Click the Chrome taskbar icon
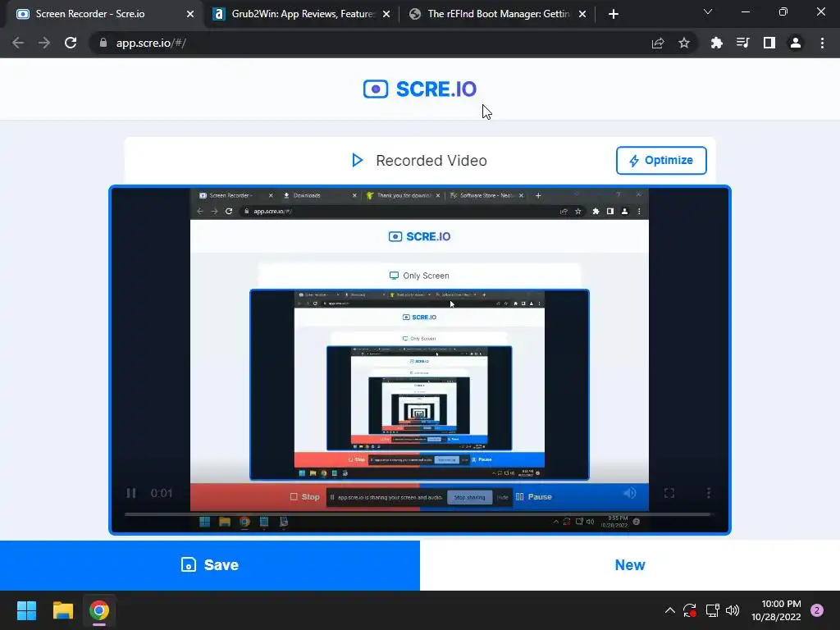840x630 pixels. (99, 610)
